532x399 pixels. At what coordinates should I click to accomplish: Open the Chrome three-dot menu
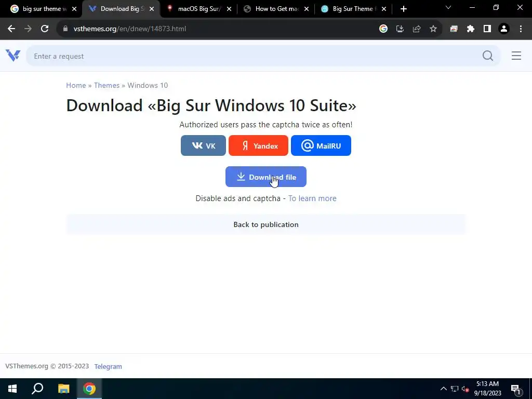coord(521,29)
